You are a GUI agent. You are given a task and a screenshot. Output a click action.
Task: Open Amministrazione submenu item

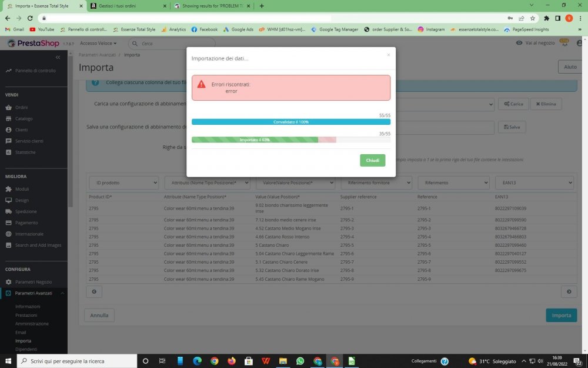[x=32, y=324]
